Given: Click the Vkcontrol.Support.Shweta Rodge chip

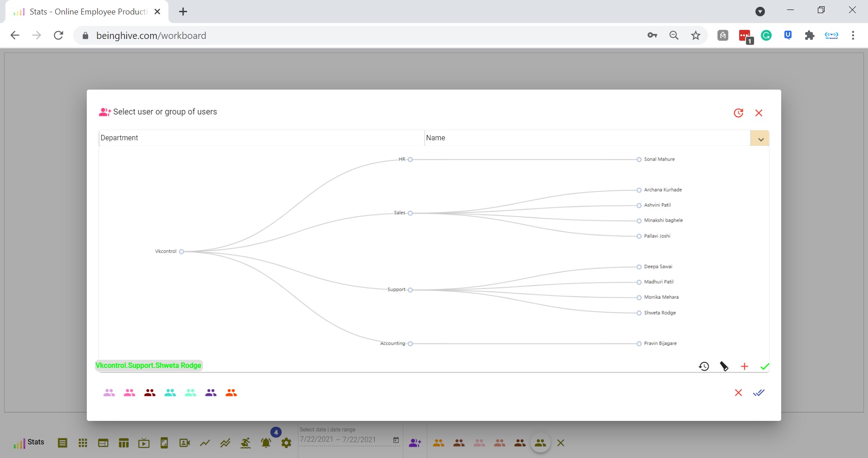Looking at the screenshot, I should pyautogui.click(x=148, y=366).
